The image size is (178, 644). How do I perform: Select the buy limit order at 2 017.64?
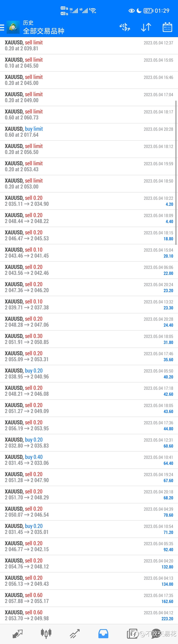89,132
